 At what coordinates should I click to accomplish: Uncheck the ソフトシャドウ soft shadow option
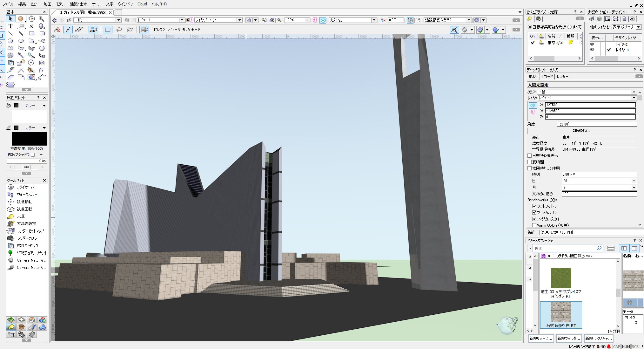click(x=534, y=206)
